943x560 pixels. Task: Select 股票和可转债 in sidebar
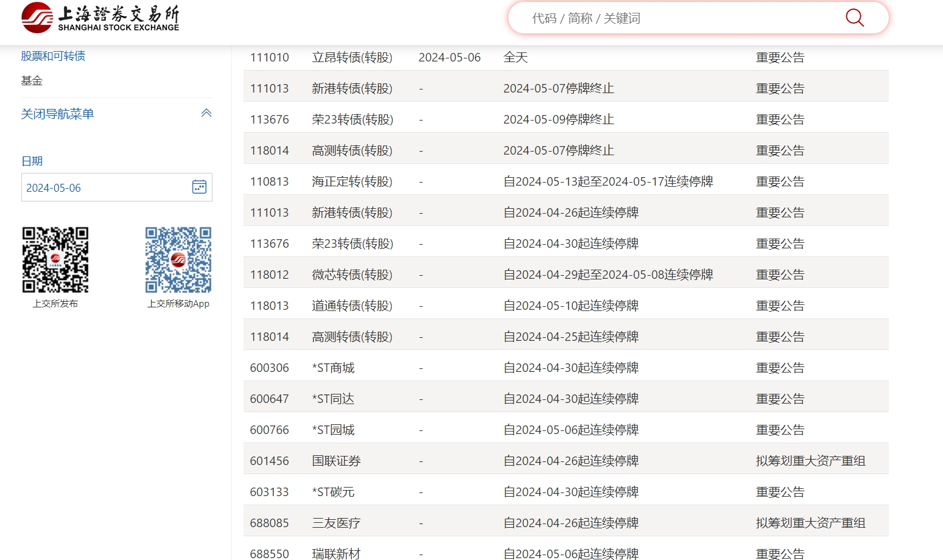point(53,56)
